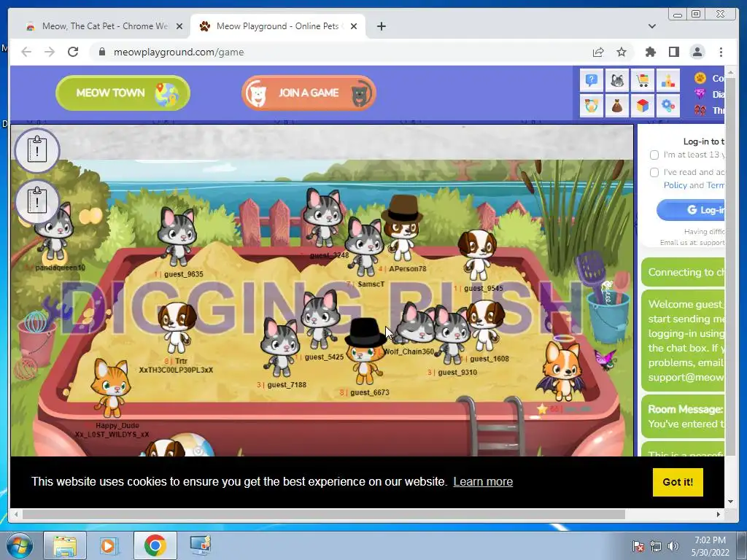Open the media player taskbar icon

[109, 545]
